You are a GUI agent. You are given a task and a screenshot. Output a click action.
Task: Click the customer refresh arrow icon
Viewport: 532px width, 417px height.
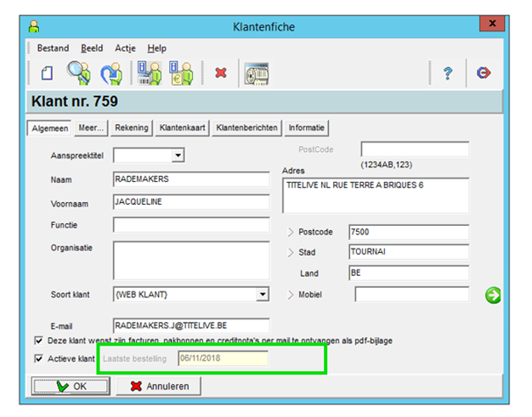point(111,73)
